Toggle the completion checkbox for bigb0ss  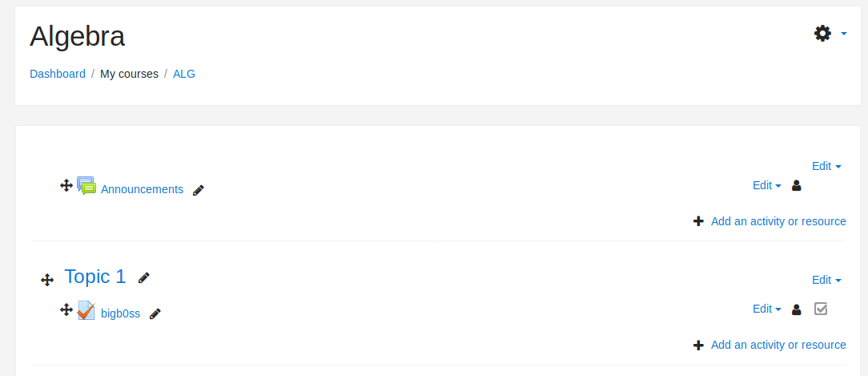pos(821,309)
